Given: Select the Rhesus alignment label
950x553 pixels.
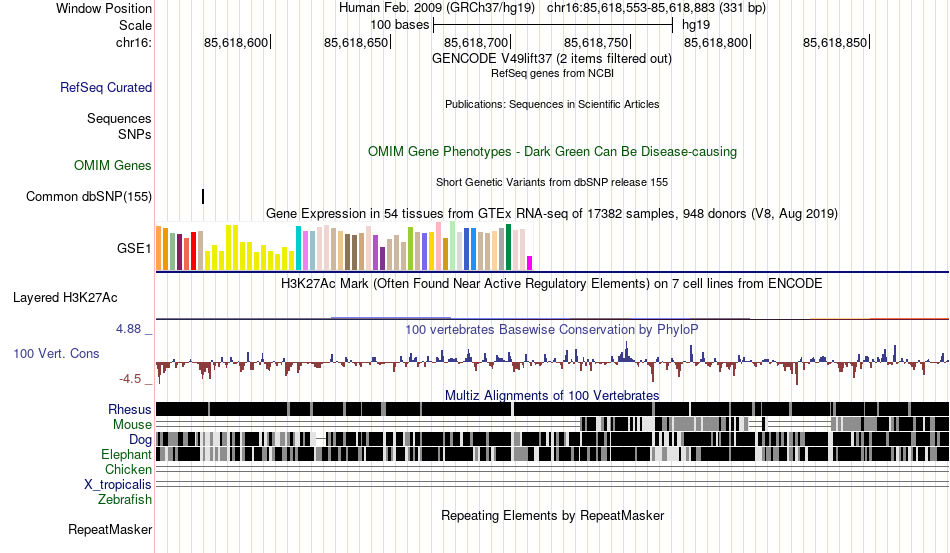Looking at the screenshot, I should pos(129,409).
